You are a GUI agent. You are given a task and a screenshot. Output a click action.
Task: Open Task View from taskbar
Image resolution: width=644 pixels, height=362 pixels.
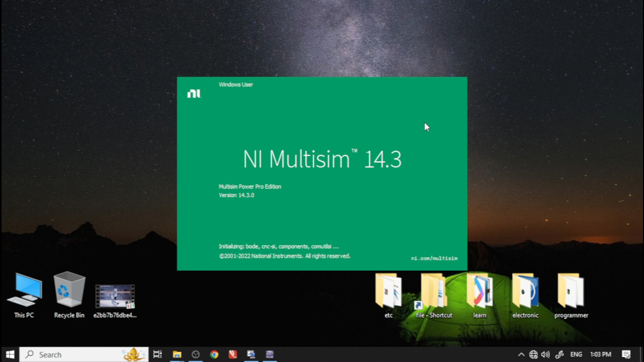click(157, 354)
